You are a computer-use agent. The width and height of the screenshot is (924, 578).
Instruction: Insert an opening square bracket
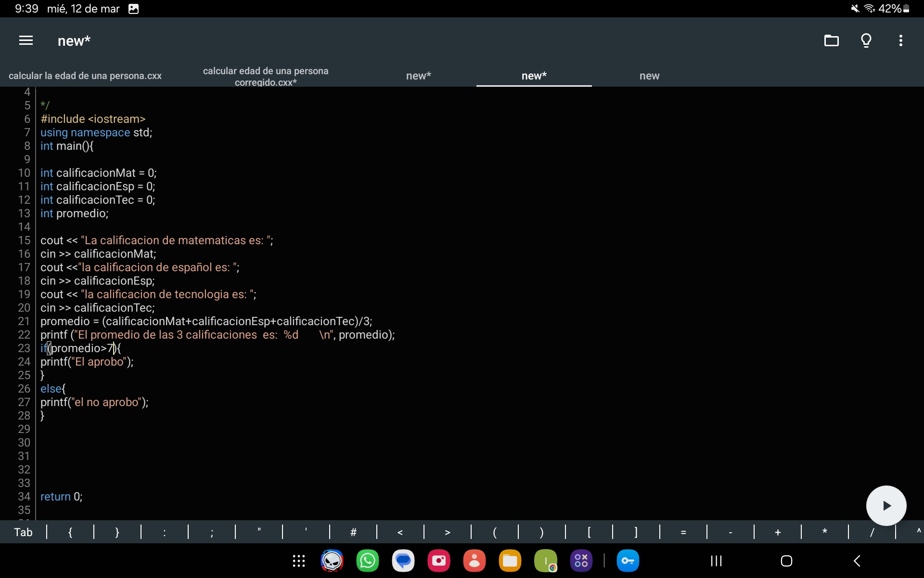589,532
